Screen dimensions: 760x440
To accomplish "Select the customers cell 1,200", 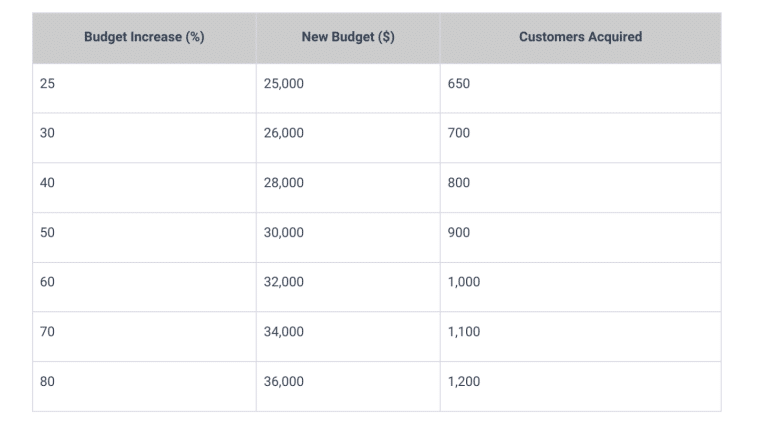I will (x=581, y=387).
